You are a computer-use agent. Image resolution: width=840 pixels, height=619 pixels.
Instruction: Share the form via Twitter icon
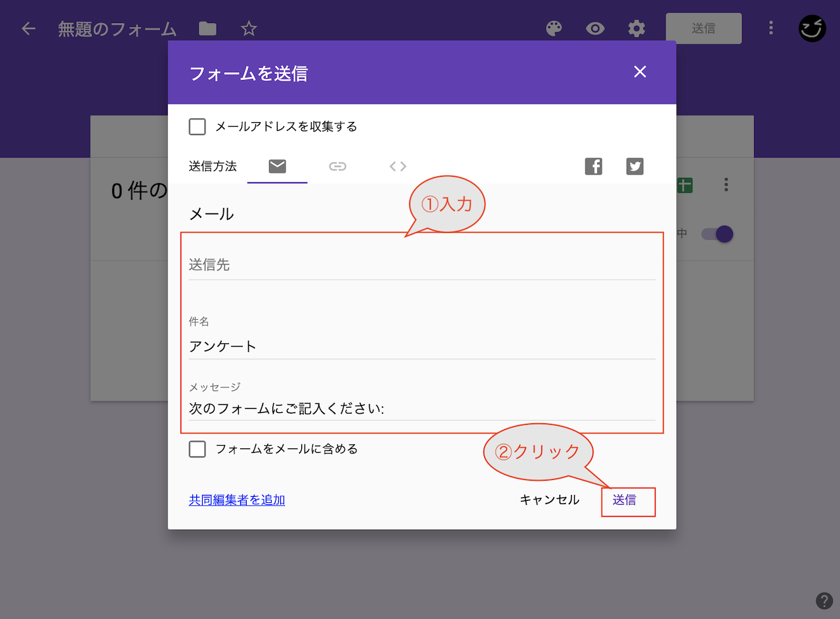coord(635,166)
